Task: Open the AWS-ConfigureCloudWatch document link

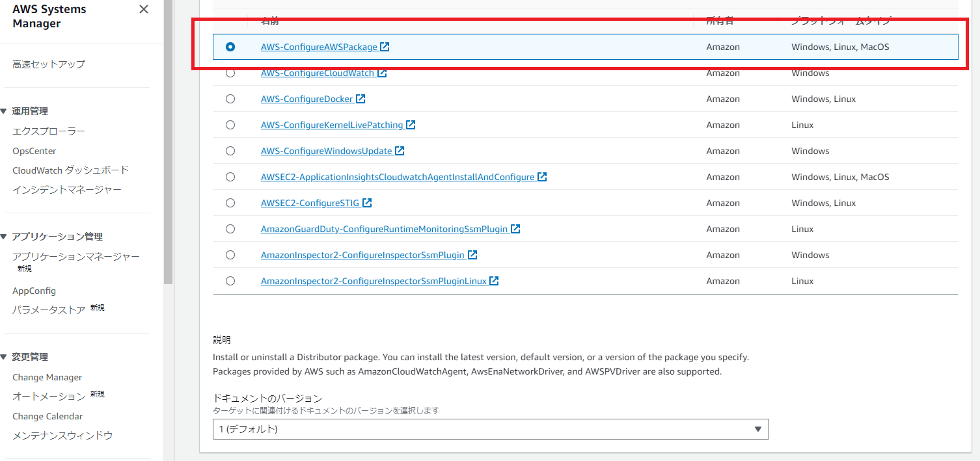Action: 318,73
